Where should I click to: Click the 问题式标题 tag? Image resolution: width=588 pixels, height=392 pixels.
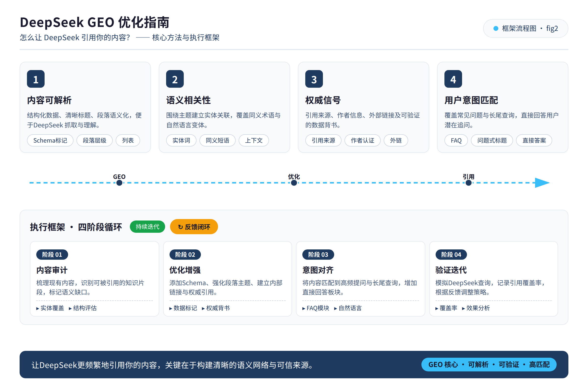[492, 140]
